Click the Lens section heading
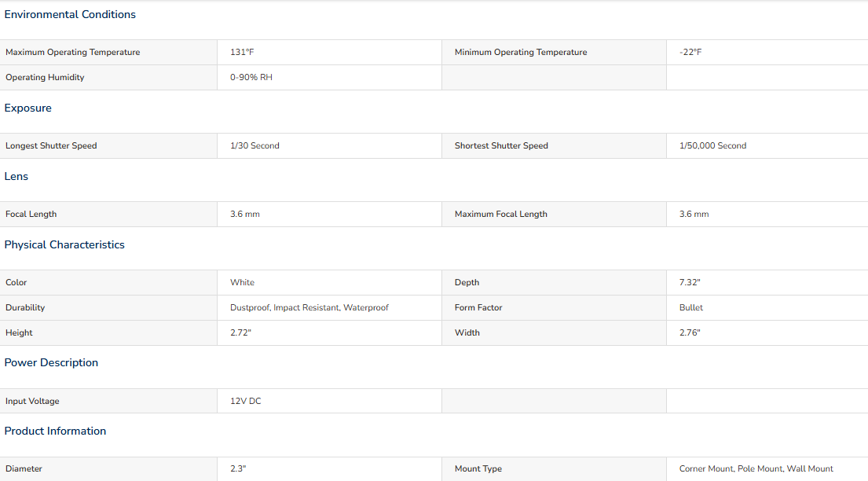Viewport: 868px width, 481px height. [16, 176]
